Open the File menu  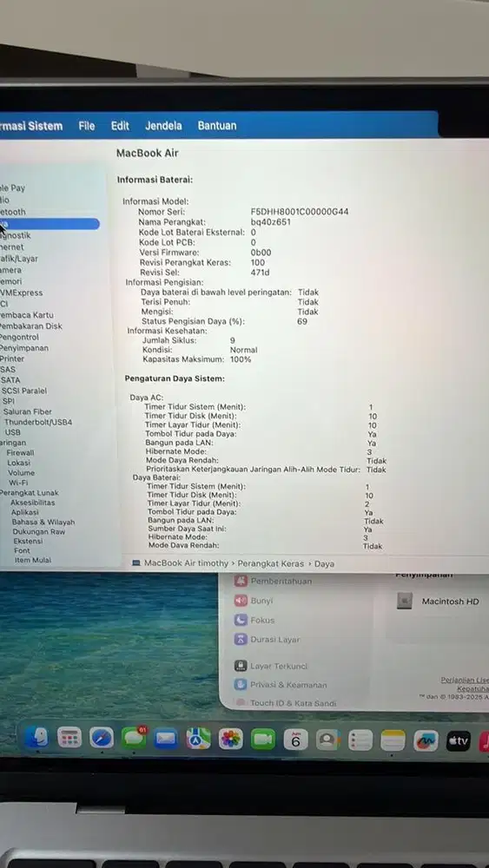coord(86,126)
